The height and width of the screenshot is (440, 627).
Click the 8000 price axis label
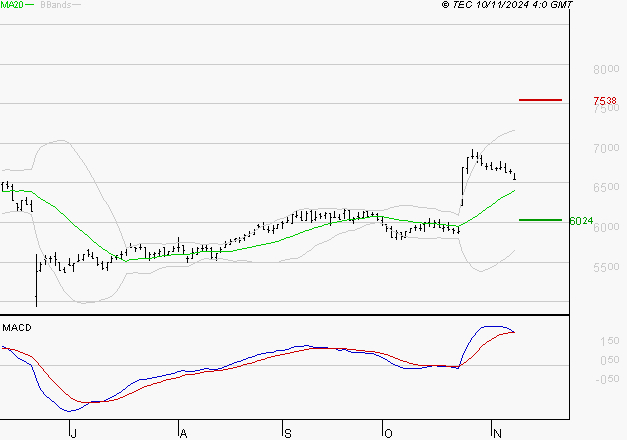pyautogui.click(x=606, y=69)
